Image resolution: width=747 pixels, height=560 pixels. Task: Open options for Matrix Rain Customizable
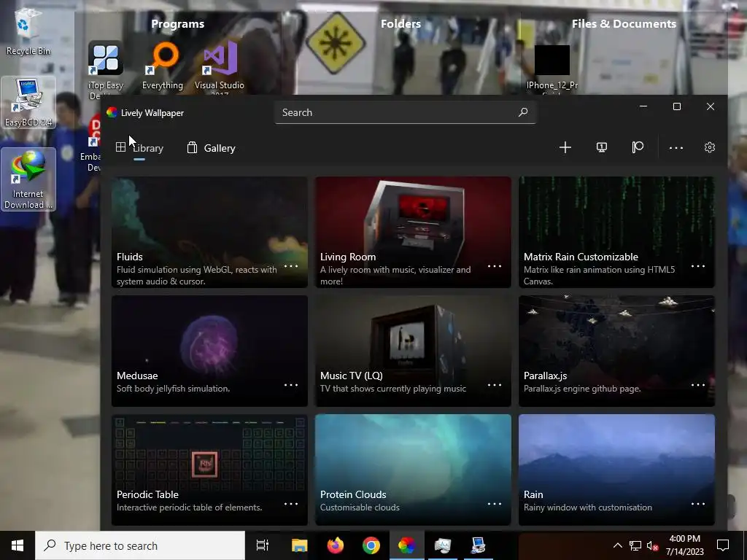698,266
